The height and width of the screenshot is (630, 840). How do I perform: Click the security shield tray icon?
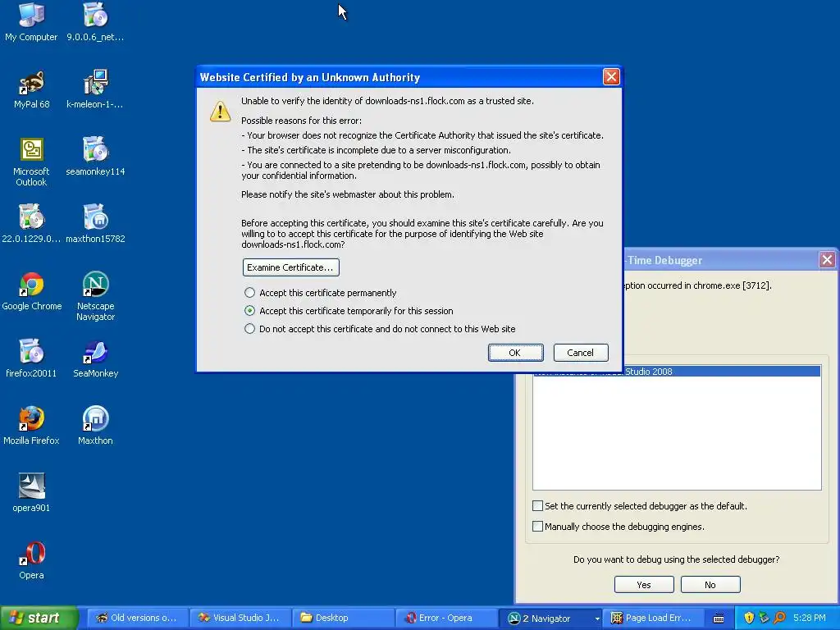point(748,618)
